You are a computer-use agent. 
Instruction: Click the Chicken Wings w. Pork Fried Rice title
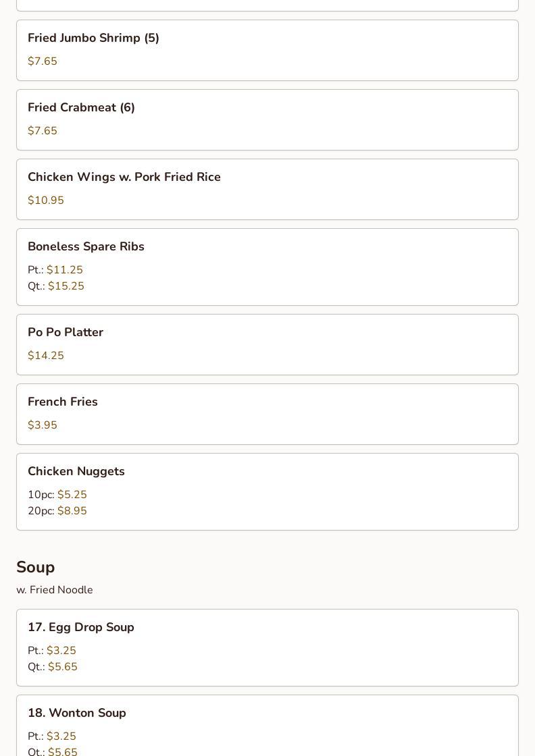(x=124, y=178)
